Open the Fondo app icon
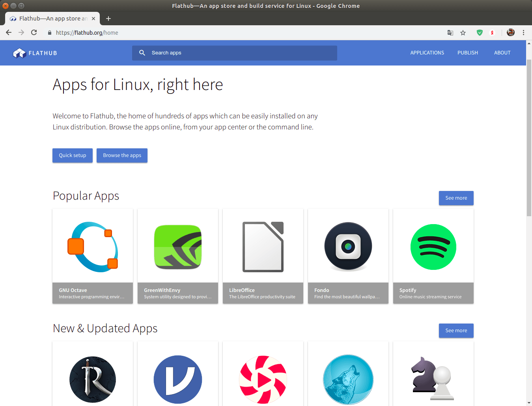The height and width of the screenshot is (406, 532). 348,246
